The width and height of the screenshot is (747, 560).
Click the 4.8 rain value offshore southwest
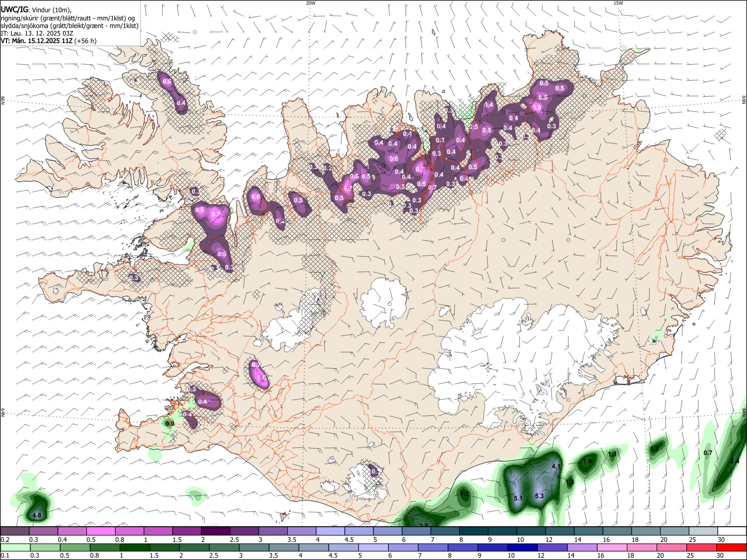(x=37, y=516)
